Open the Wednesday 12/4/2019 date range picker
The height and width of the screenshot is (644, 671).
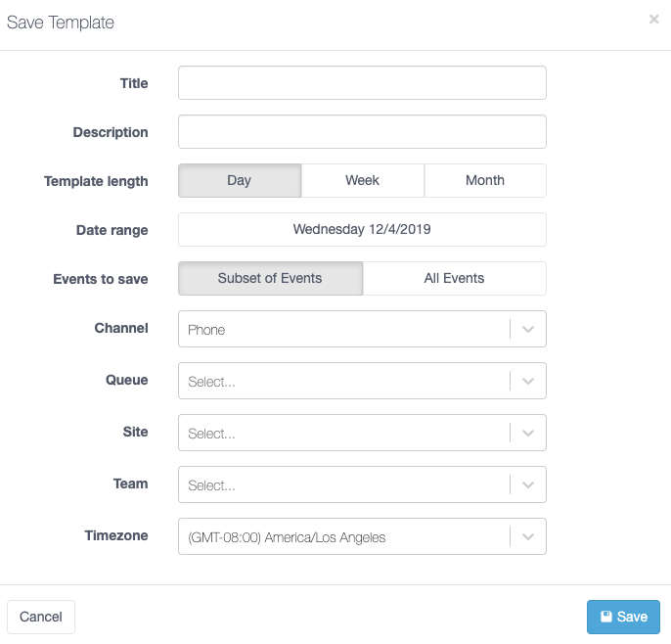pyautogui.click(x=362, y=230)
